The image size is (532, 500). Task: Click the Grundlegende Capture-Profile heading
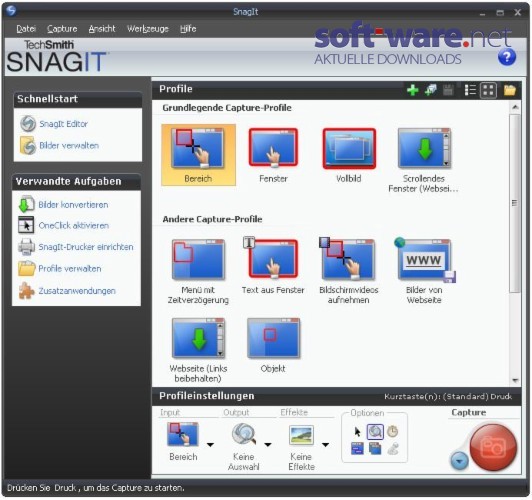point(227,108)
